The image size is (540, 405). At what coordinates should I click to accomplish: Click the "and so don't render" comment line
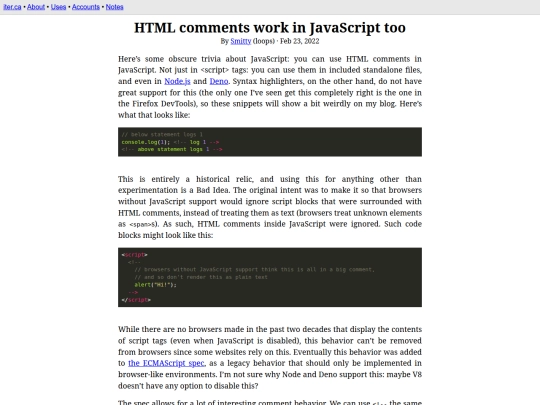pyautogui.click(x=201, y=277)
